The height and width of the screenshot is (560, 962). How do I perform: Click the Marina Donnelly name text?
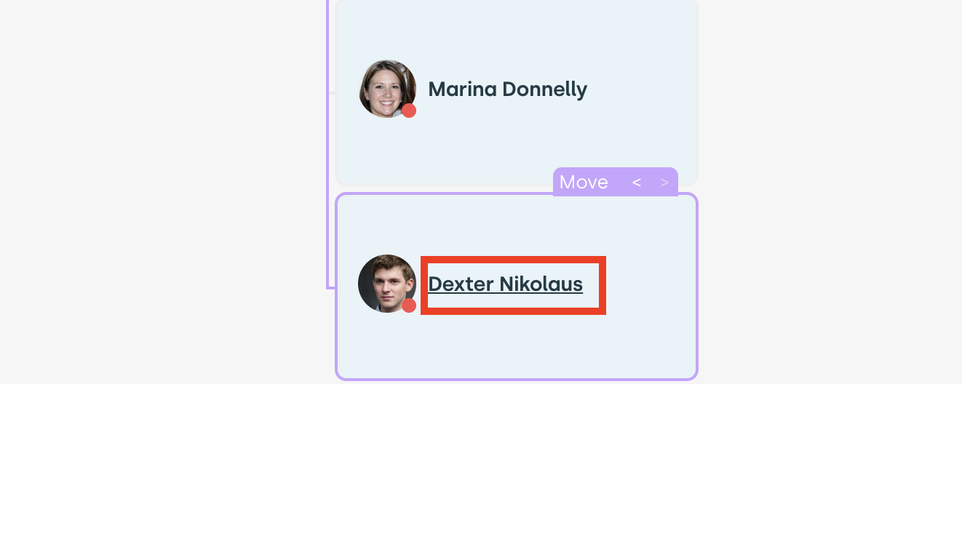click(x=507, y=89)
